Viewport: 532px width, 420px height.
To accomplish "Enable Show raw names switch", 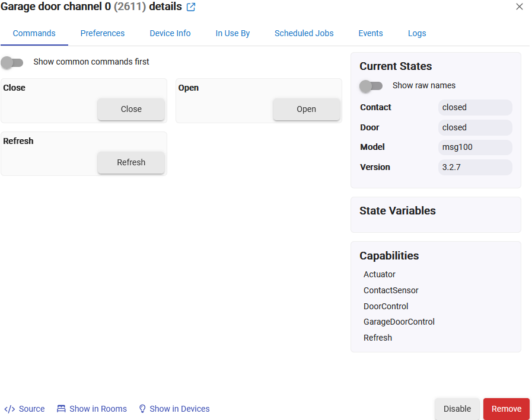I will pyautogui.click(x=371, y=86).
